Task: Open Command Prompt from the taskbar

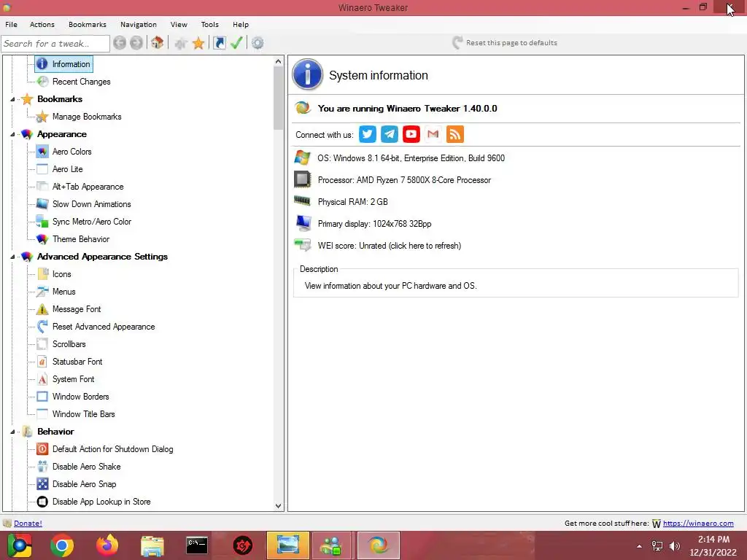Action: (x=197, y=545)
